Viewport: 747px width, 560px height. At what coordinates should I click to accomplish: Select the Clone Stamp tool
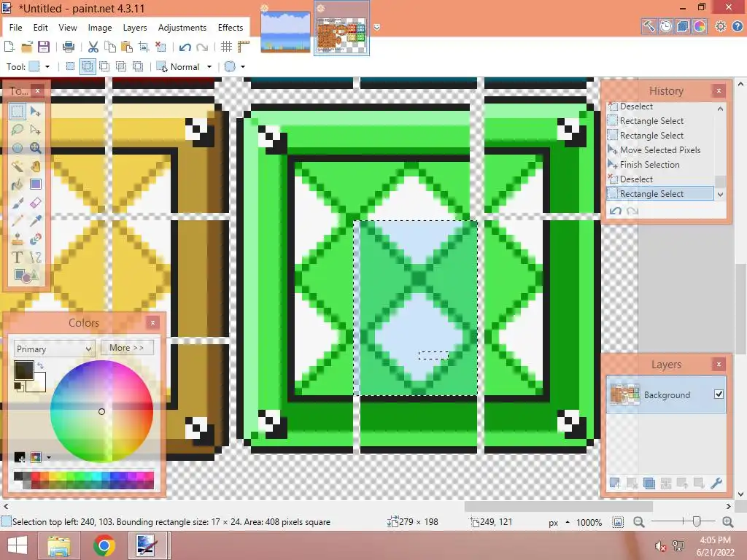click(x=18, y=239)
